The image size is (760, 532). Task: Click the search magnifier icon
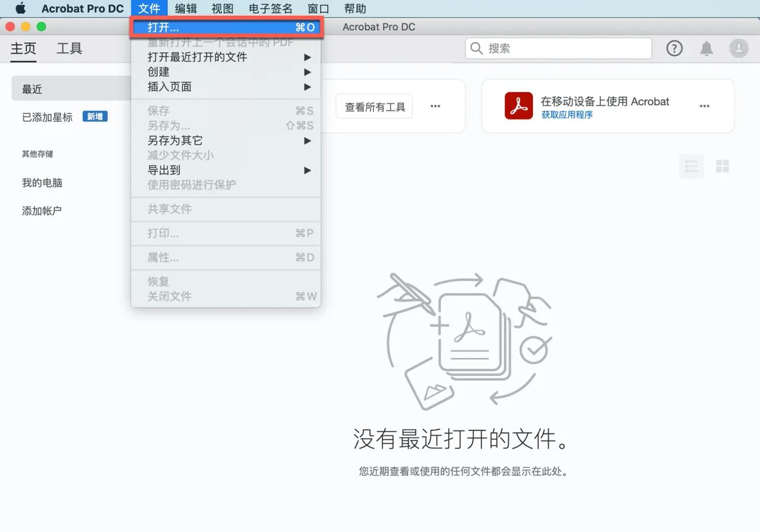pyautogui.click(x=476, y=49)
